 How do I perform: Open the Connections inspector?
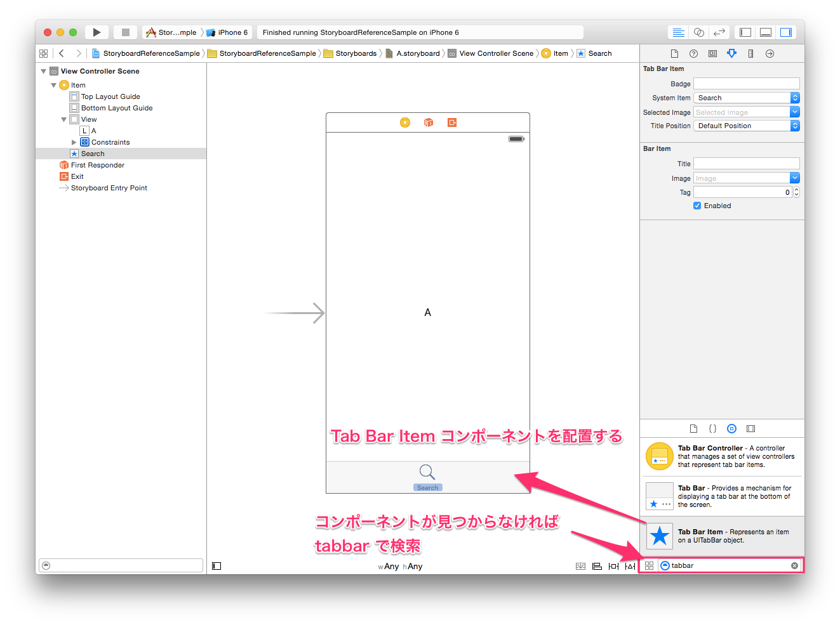pyautogui.click(x=770, y=54)
